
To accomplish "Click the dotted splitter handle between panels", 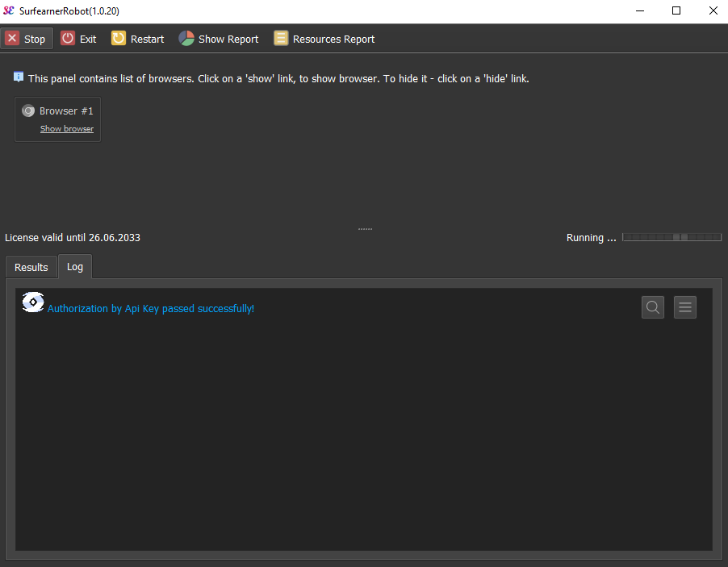I will [365, 229].
